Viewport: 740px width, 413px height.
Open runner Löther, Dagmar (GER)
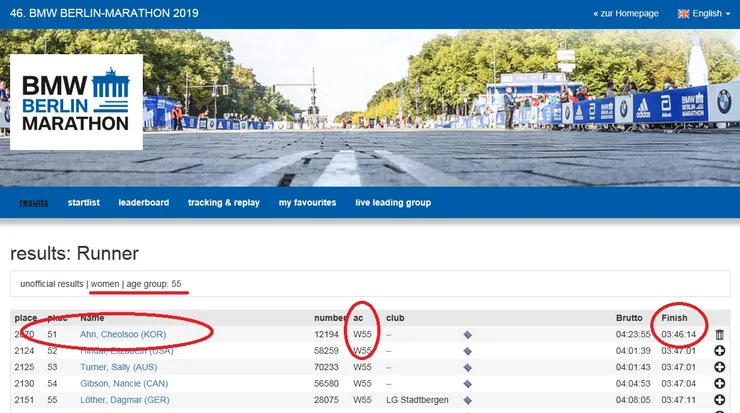[x=125, y=400]
